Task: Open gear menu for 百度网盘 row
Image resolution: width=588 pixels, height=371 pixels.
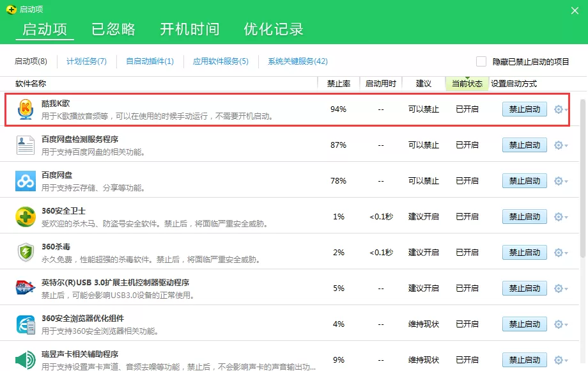Action: (x=561, y=181)
